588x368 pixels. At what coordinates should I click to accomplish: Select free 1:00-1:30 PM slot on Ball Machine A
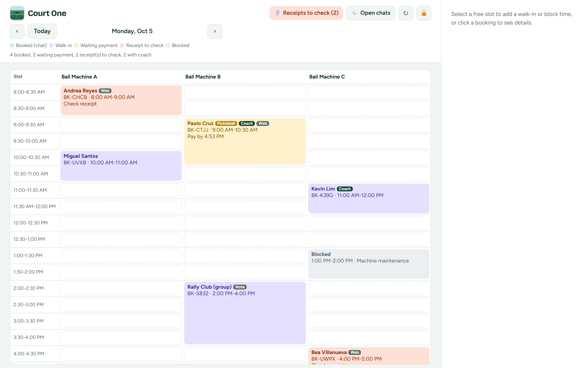coord(121,256)
